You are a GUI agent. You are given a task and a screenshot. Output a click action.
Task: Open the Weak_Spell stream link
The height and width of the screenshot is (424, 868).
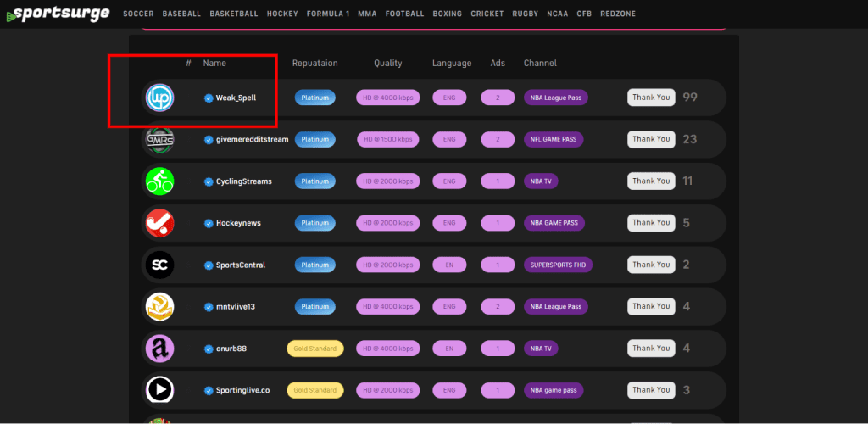click(x=236, y=98)
